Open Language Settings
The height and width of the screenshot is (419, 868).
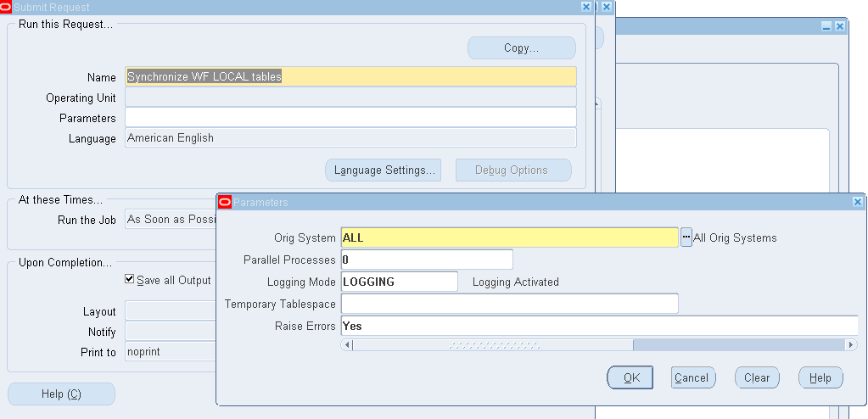pyautogui.click(x=384, y=170)
